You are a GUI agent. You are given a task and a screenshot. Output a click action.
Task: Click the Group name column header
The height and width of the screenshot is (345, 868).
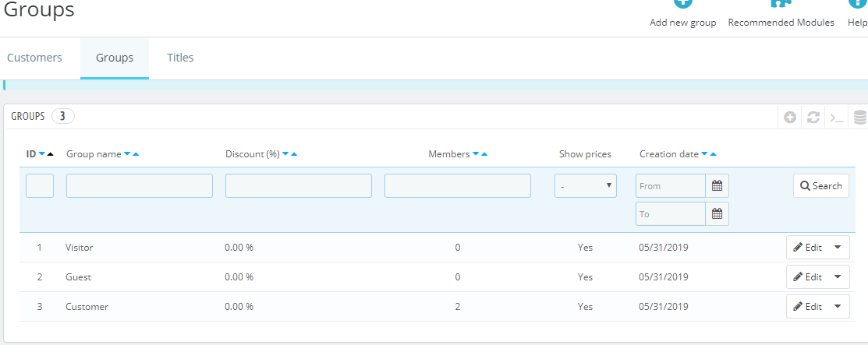(94, 154)
